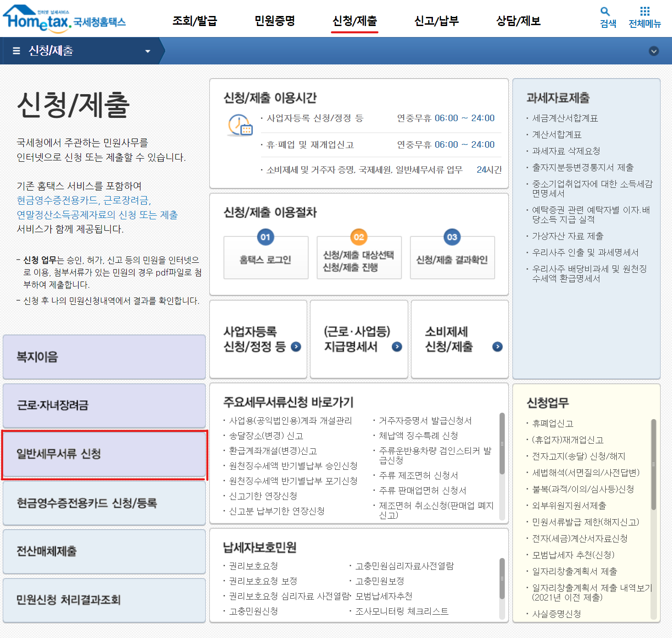Click the 일반세무서류 신청 sidebar button
672x638 pixels.
click(104, 454)
